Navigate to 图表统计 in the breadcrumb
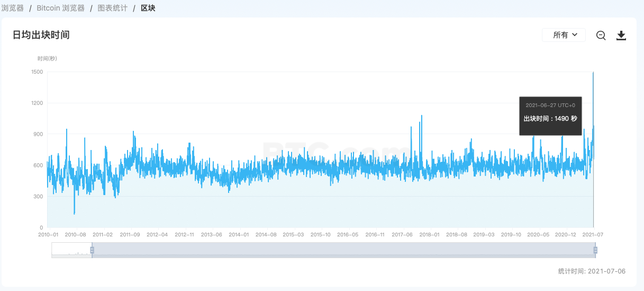644x291 pixels. (112, 8)
